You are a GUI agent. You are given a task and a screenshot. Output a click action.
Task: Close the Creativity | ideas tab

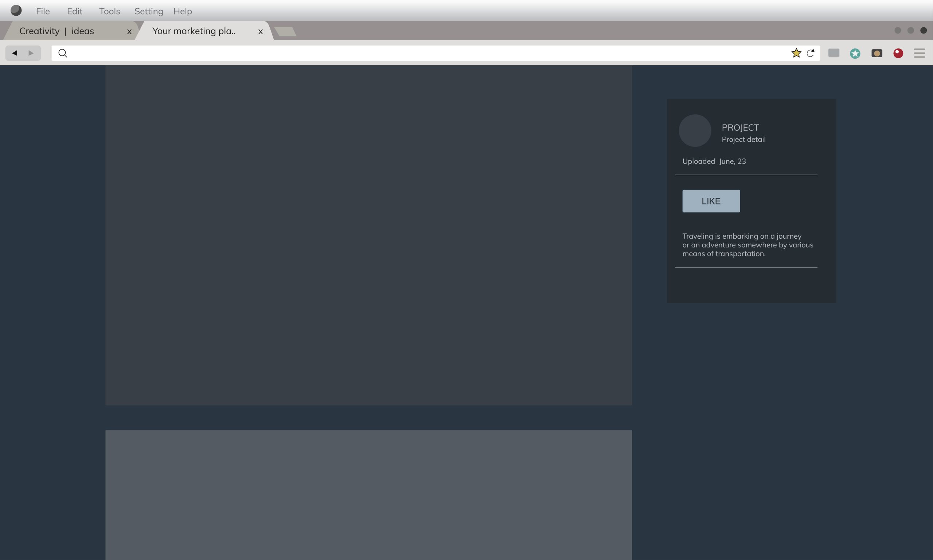(129, 32)
